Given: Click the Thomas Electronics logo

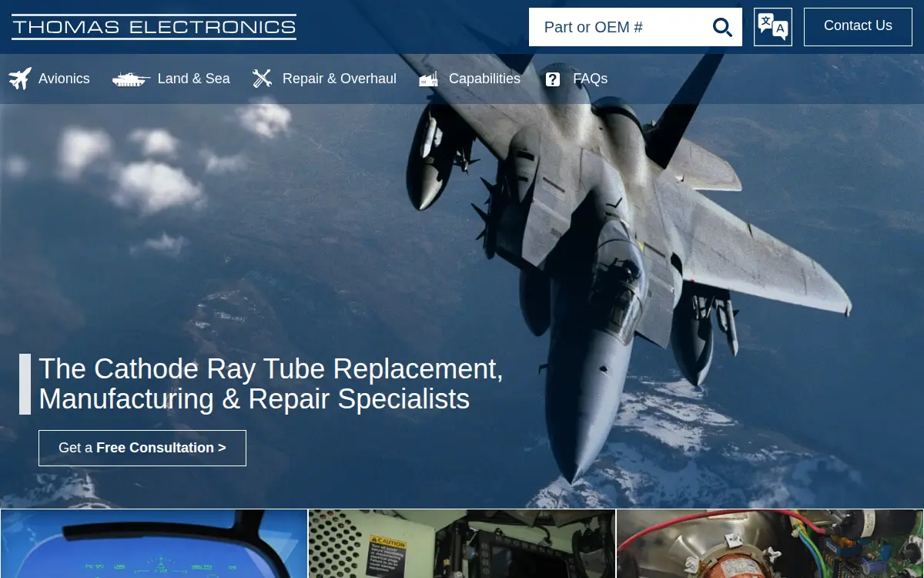Looking at the screenshot, I should 154,27.
